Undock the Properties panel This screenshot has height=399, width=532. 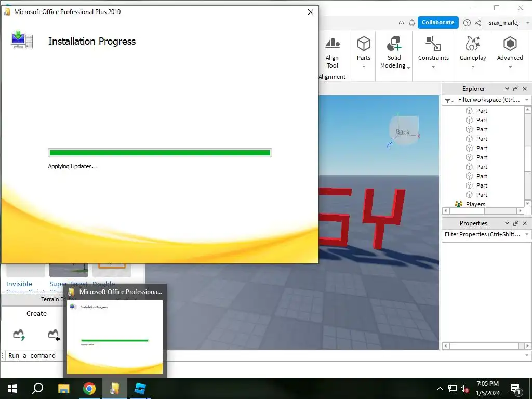516,223
